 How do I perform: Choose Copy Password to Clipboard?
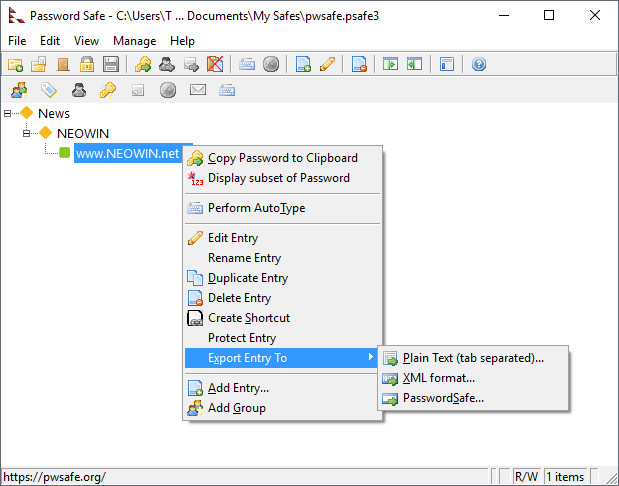282,158
